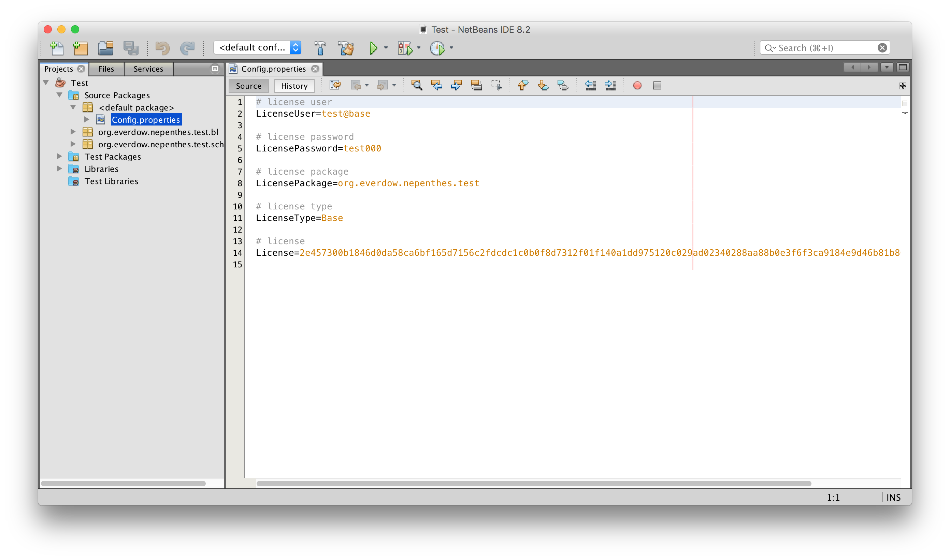This screenshot has height=560, width=950.
Task: Collapse the default package node
Action: click(x=73, y=107)
